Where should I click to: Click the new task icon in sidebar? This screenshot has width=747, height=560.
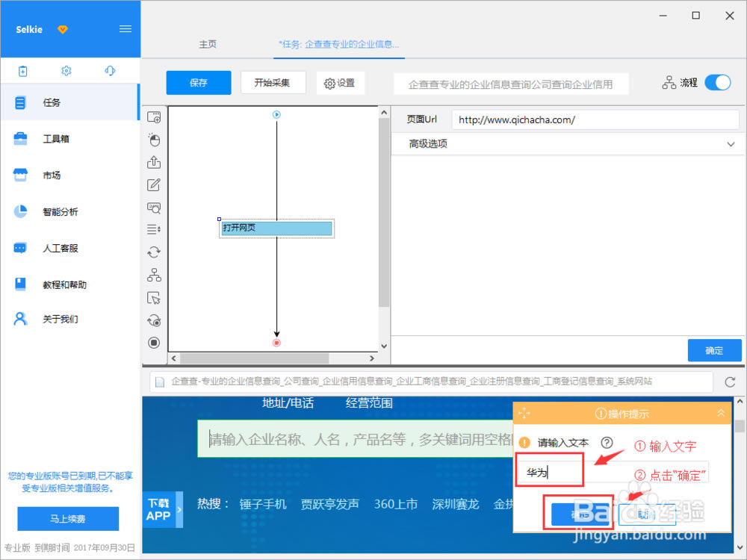(x=23, y=71)
